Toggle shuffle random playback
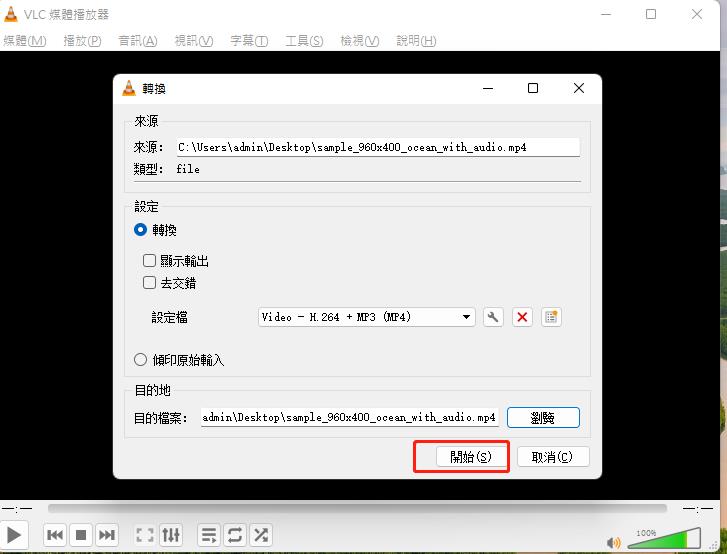 pos(261,535)
